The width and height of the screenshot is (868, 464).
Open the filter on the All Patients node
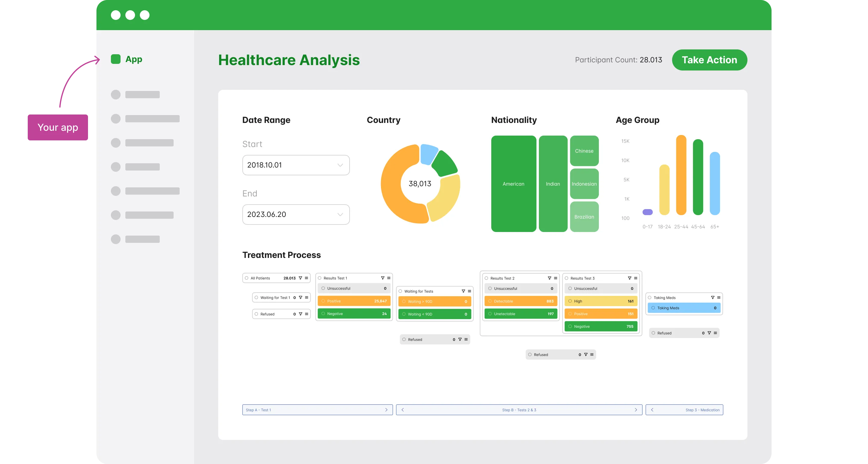coord(300,278)
